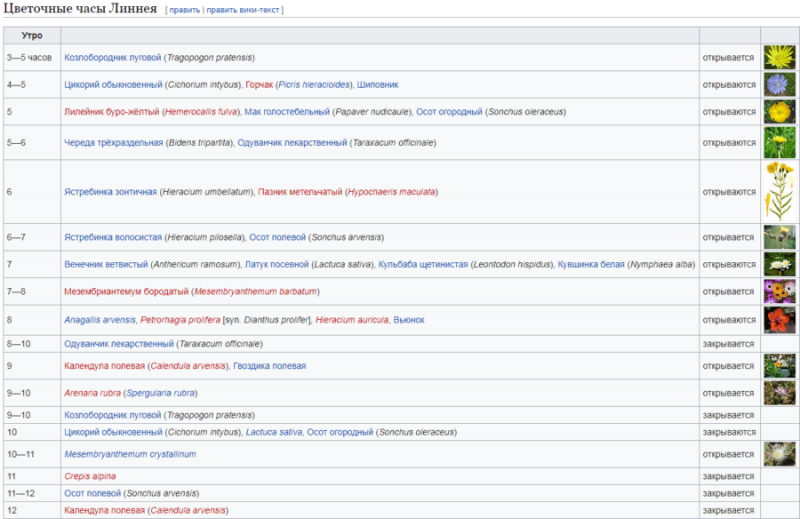Open the red 'Petrorhagia prolifera' link

coord(180,320)
